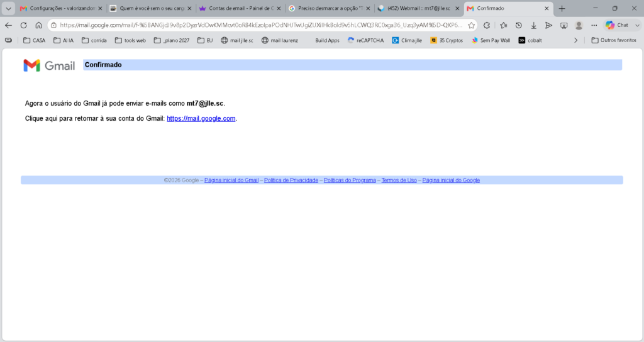The height and width of the screenshot is (342, 644).
Task: Open a new tab with plus button
Action: coord(562,8)
